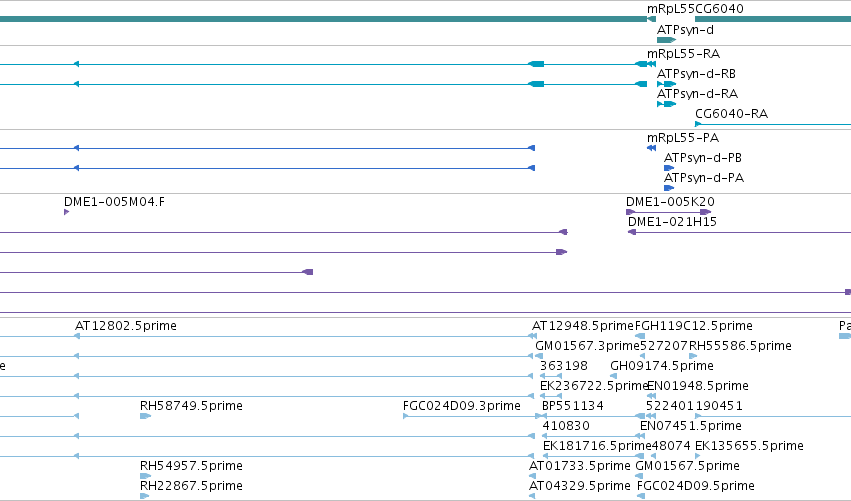Select the ATPsyn-d gene label
Viewport: 851px width, 501px height.
pyautogui.click(x=685, y=30)
